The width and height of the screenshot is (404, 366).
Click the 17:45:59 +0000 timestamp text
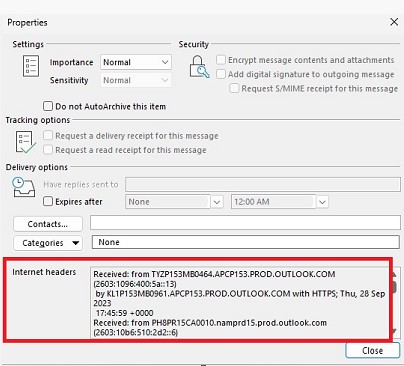(x=124, y=313)
